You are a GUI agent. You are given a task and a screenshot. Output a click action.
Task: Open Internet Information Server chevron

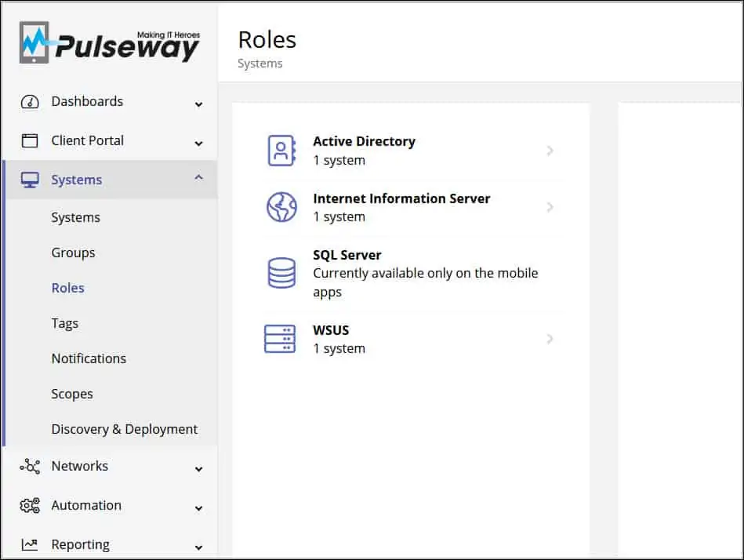pos(550,207)
